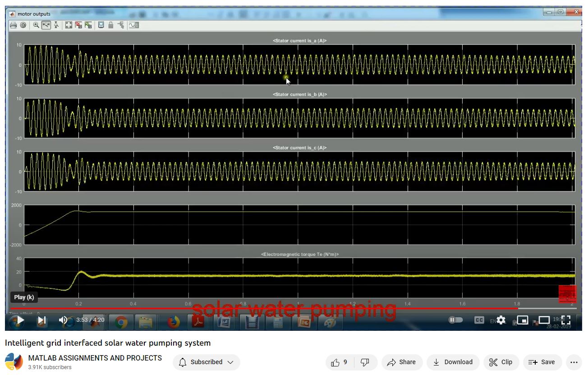The image size is (588, 375).
Task: Toggle closed captions CC button
Action: (479, 320)
